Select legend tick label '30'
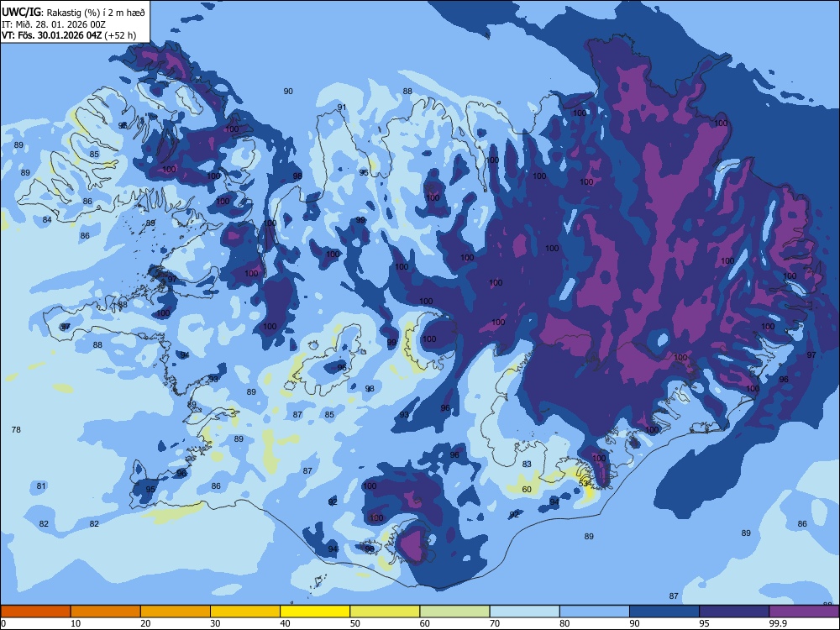The image size is (840, 630). point(215,623)
